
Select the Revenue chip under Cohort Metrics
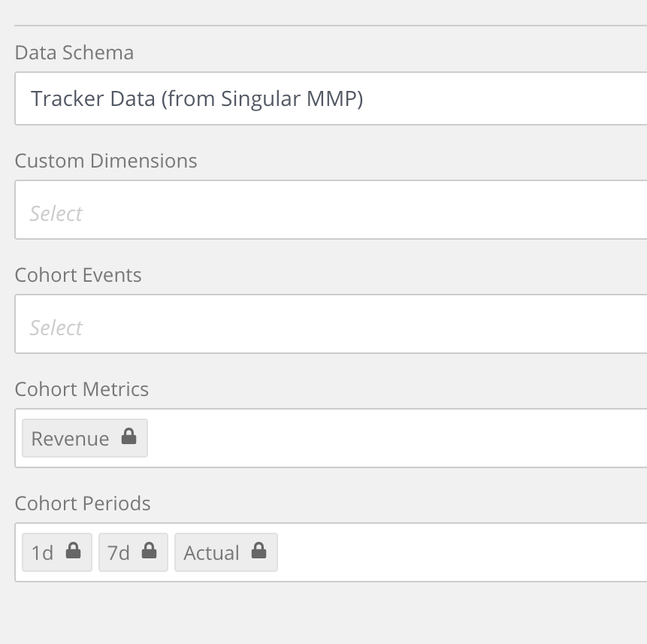point(84,437)
